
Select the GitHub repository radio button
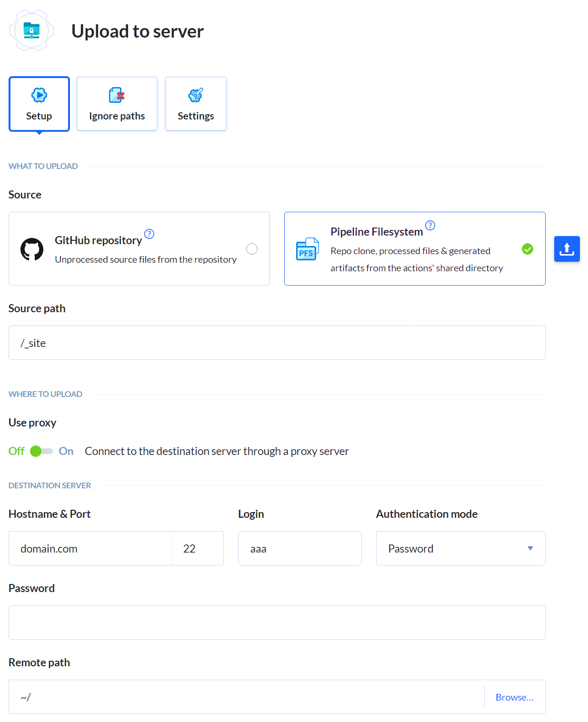pos(252,249)
